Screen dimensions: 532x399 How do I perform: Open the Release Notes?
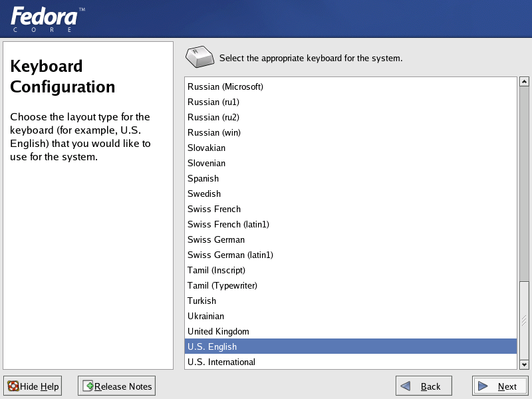tap(117, 386)
